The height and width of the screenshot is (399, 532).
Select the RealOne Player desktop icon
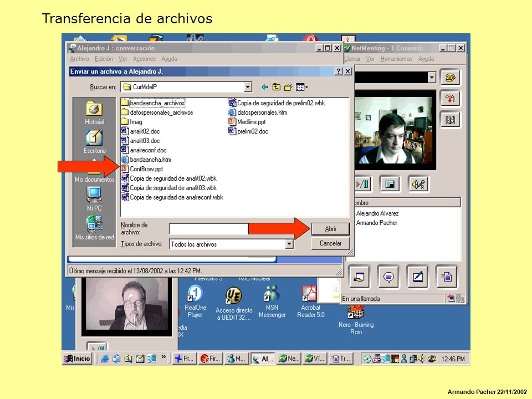click(196, 301)
